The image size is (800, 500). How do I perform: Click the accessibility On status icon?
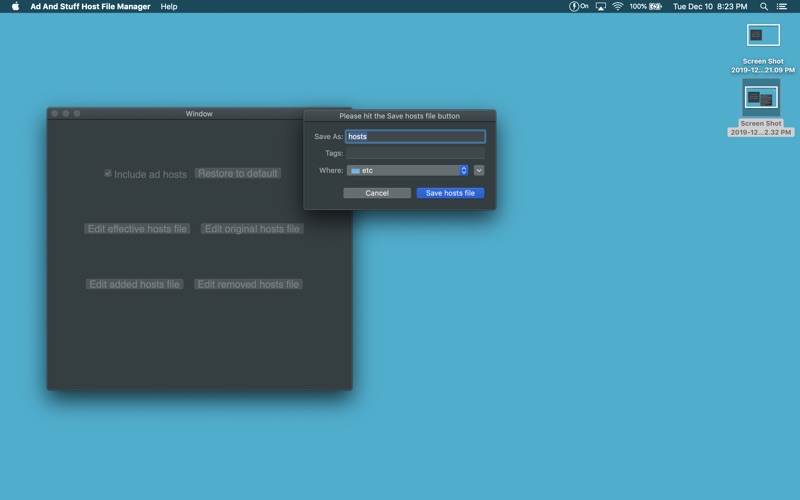pos(579,7)
